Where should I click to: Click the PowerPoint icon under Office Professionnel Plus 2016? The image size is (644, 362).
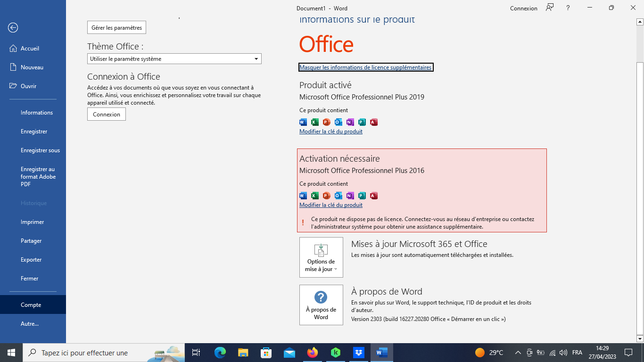(327, 196)
